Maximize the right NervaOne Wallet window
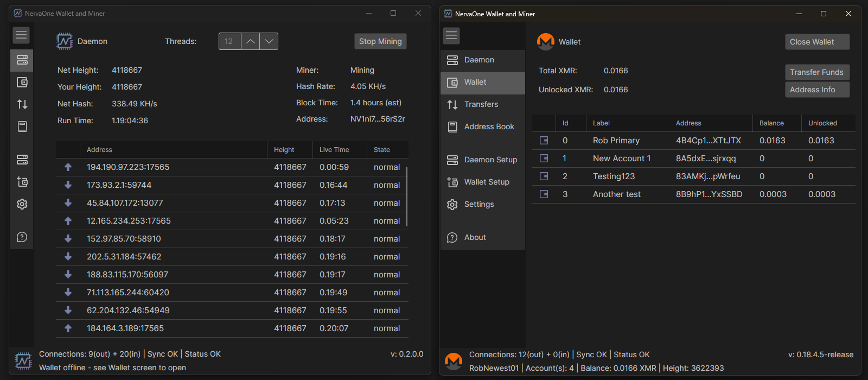 click(x=824, y=14)
